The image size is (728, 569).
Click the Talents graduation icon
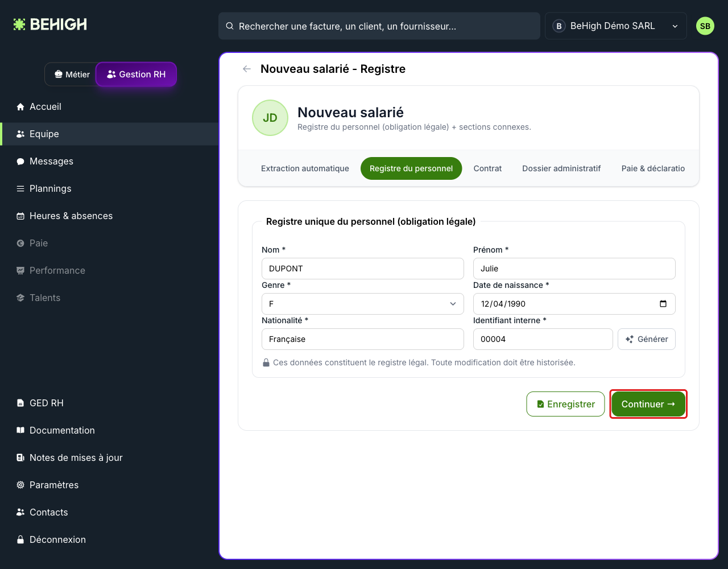click(x=20, y=298)
